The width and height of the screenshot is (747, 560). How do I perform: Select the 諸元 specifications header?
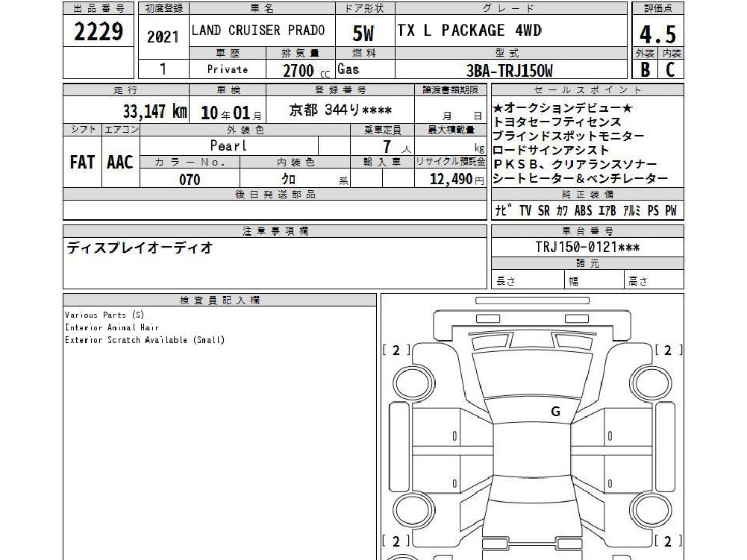tap(587, 263)
